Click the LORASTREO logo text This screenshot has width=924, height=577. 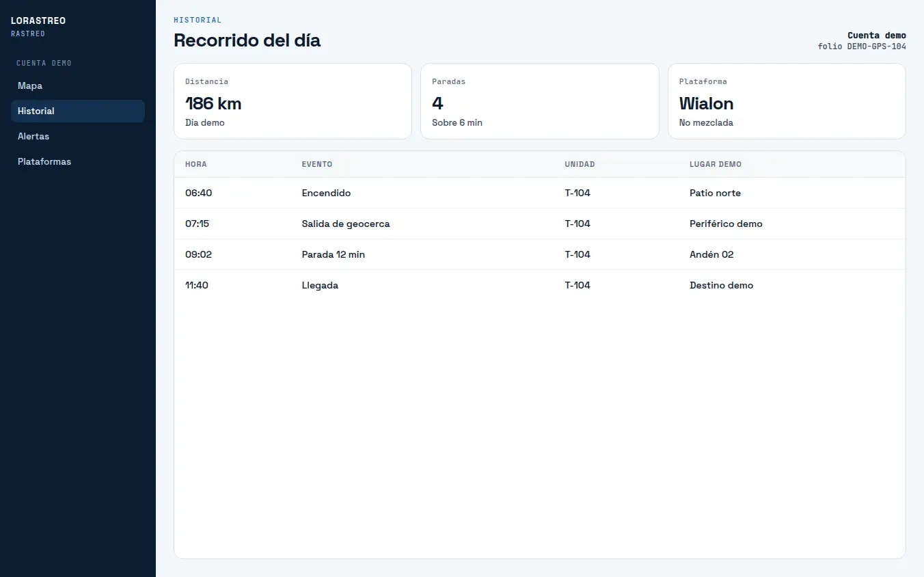tap(38, 21)
